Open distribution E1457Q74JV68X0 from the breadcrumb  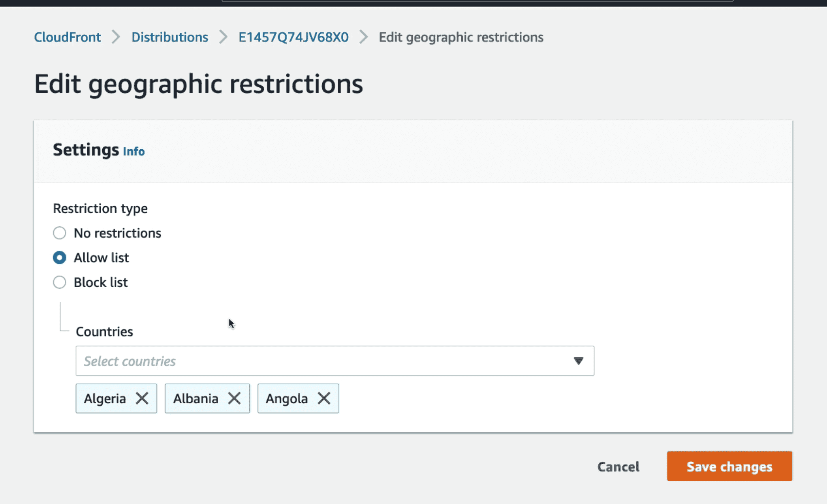[x=293, y=37]
